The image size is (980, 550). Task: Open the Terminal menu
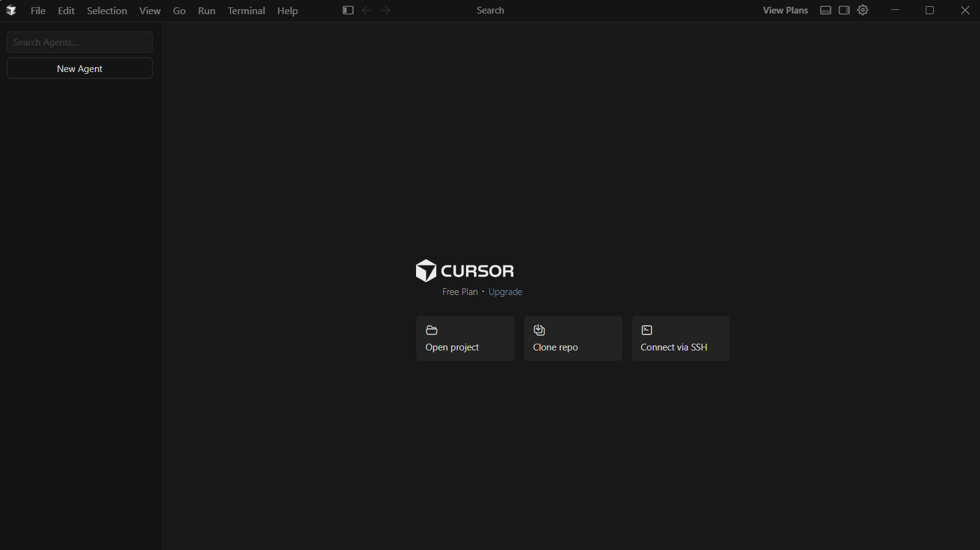click(246, 10)
